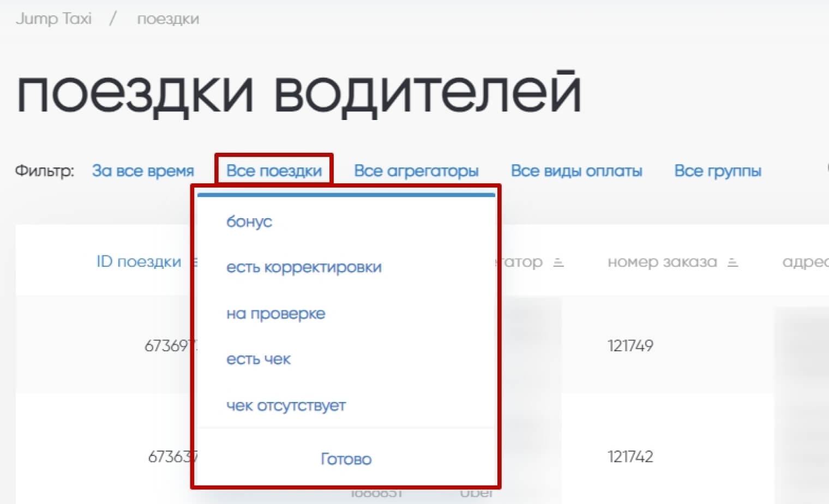Click the адрес column header
The height and width of the screenshot is (504, 829).
coord(804,262)
